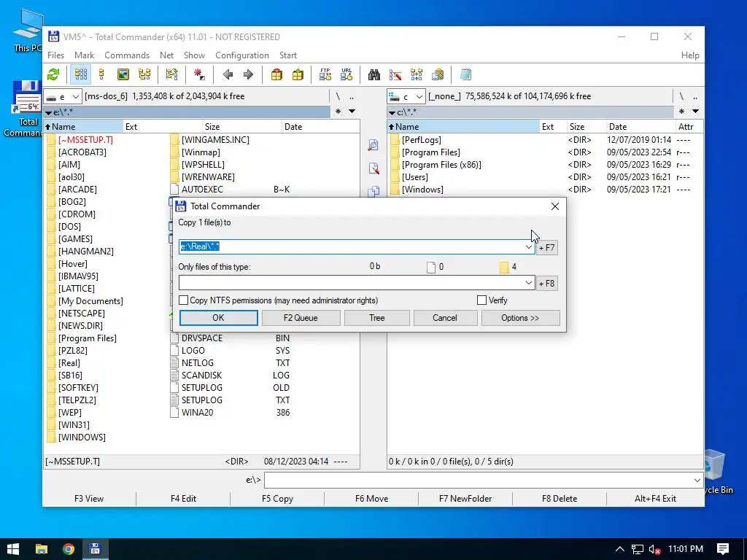Click the Copy icon between the panels

coord(373,191)
